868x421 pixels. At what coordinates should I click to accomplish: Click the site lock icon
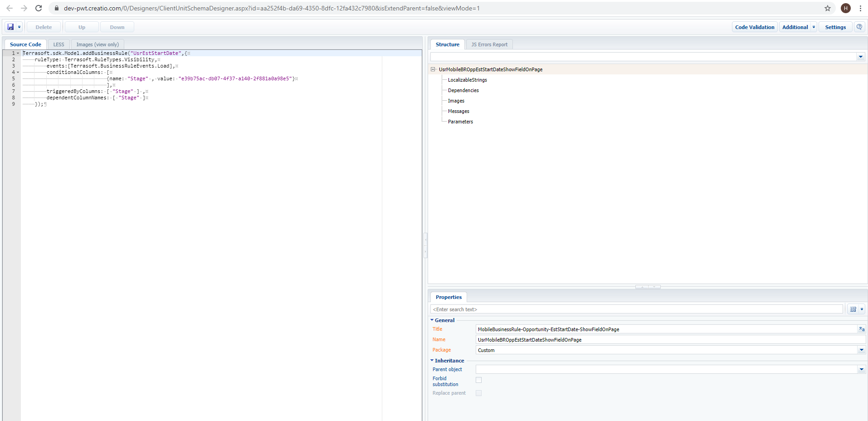click(x=56, y=8)
